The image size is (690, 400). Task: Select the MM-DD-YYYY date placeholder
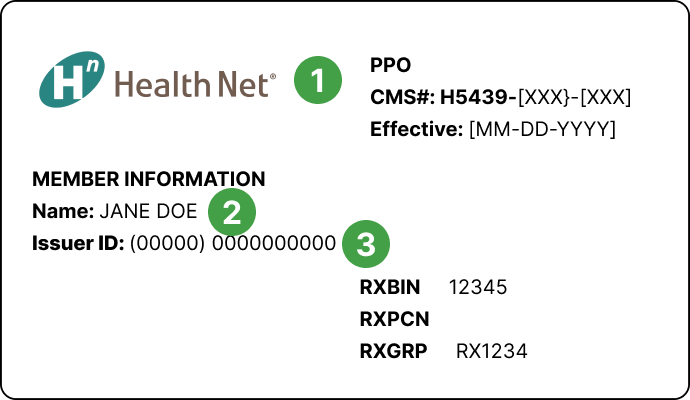point(538,129)
